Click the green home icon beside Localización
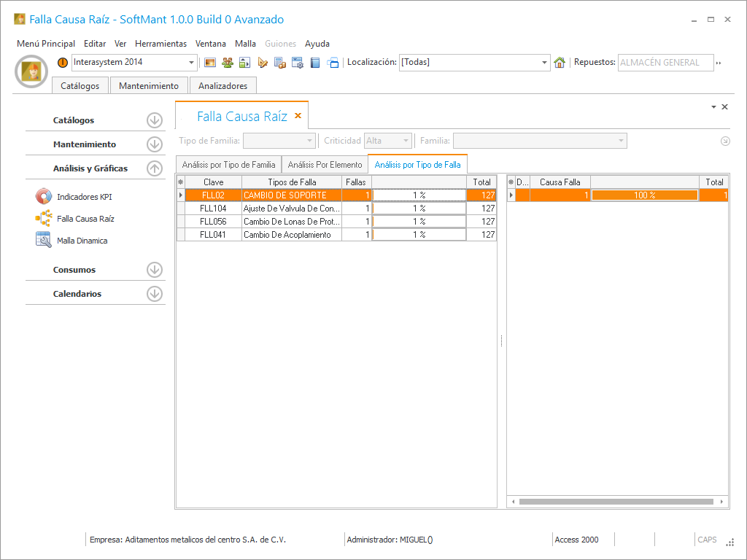Screen dimensions: 747x560 click(x=560, y=63)
